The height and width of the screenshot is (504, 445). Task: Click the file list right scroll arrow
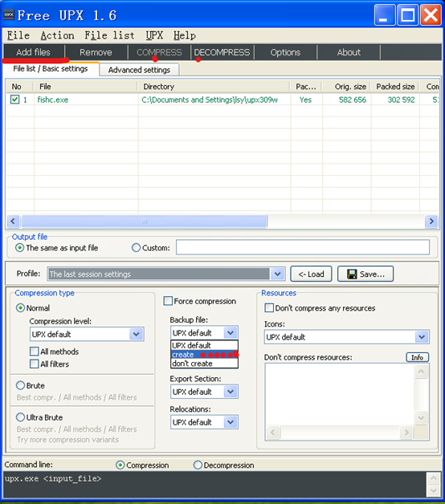tap(431, 222)
